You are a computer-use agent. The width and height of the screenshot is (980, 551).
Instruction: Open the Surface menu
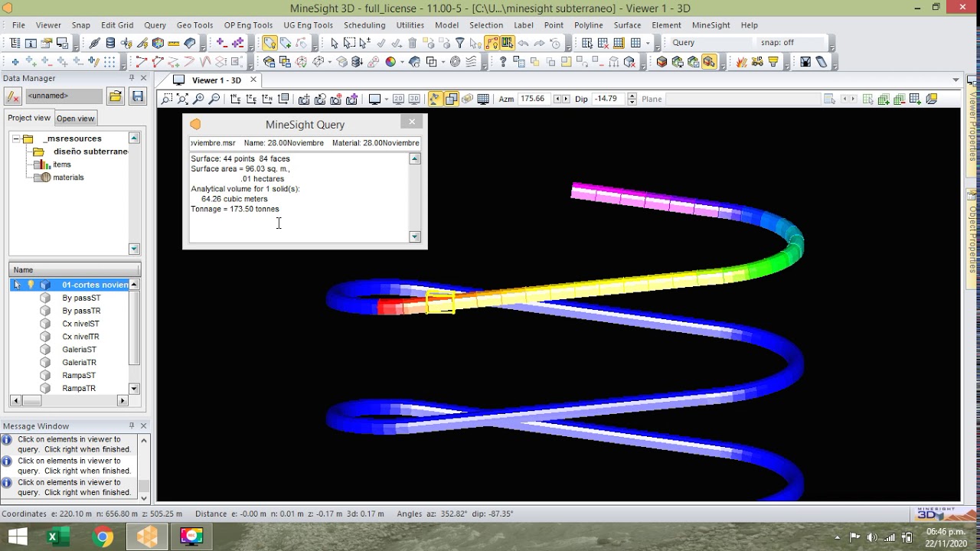pyautogui.click(x=627, y=25)
